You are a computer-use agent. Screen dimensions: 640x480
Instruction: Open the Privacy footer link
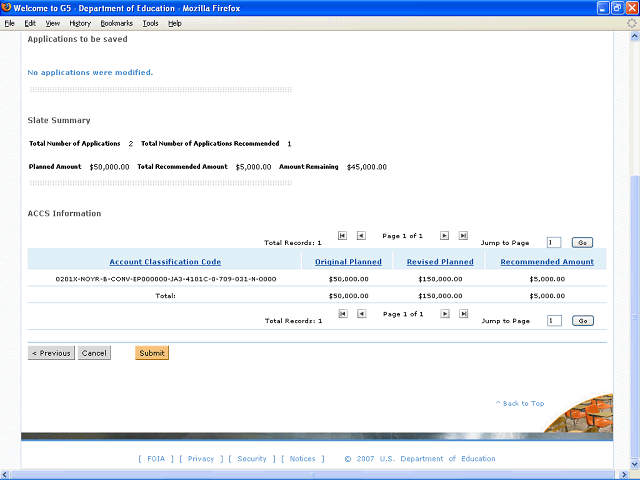coord(201,459)
